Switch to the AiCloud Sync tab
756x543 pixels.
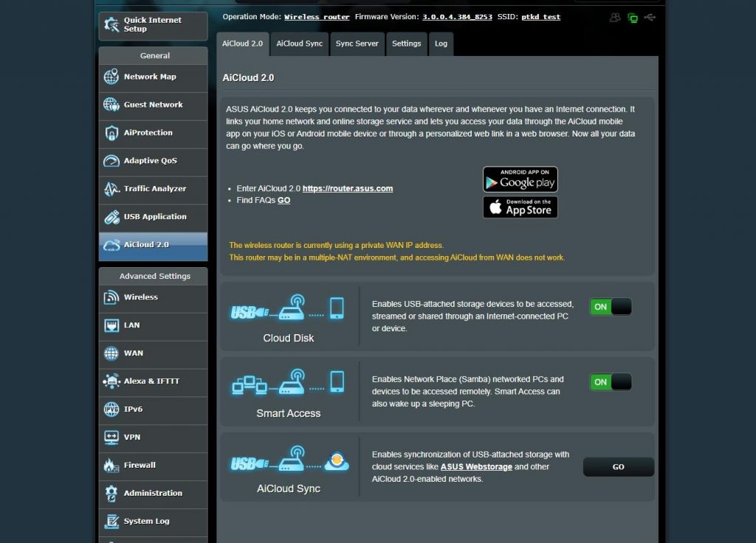(x=300, y=44)
